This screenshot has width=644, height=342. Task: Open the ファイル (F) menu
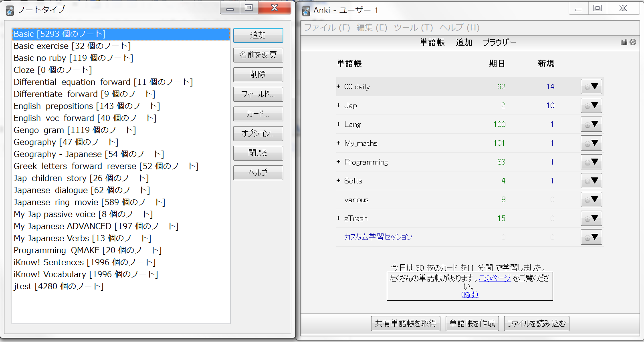[x=327, y=28]
